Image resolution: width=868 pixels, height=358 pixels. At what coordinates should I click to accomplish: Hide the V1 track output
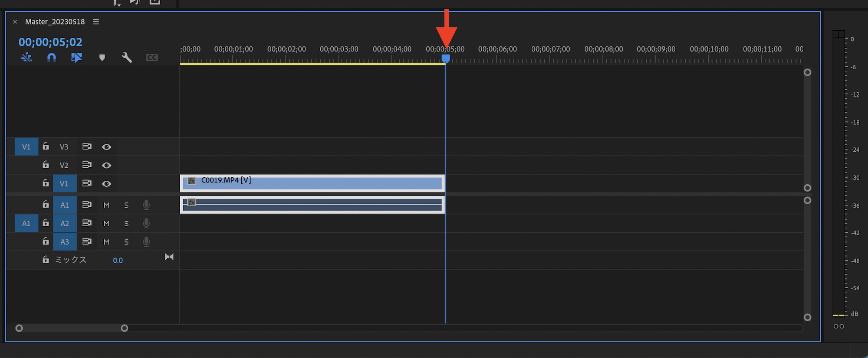[106, 184]
